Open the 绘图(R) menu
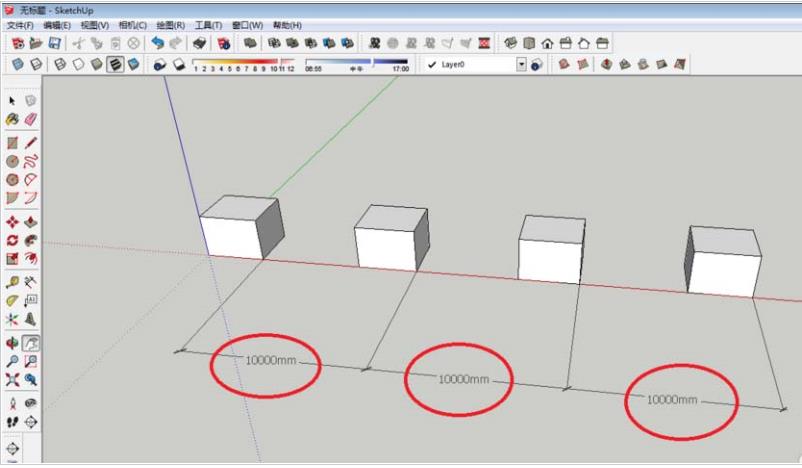Screen dimensions: 802x468 pyautogui.click(x=170, y=25)
